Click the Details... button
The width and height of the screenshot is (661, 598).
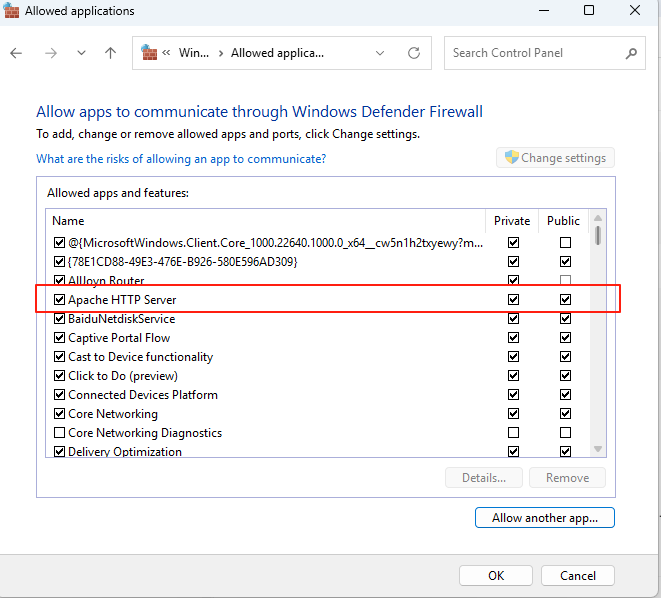(x=484, y=478)
